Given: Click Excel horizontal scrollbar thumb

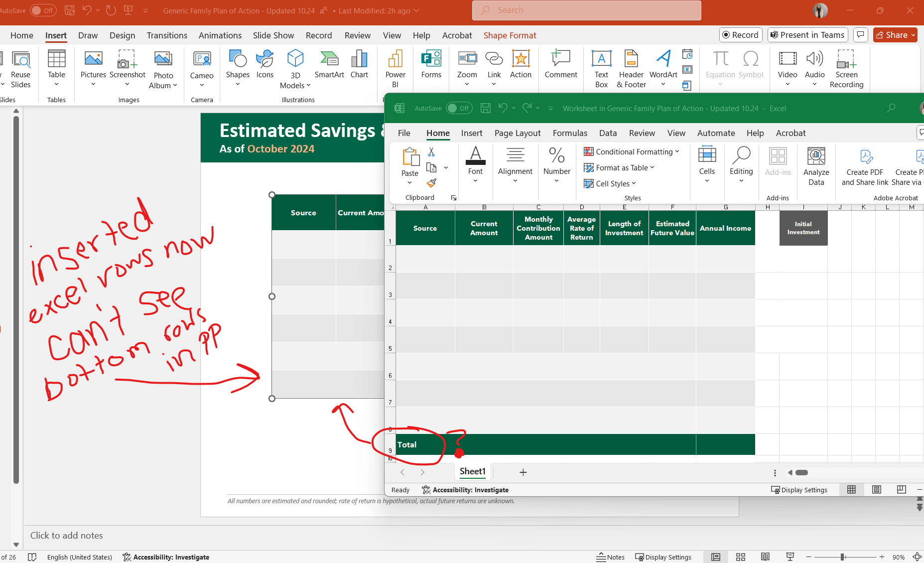Looking at the screenshot, I should point(801,472).
